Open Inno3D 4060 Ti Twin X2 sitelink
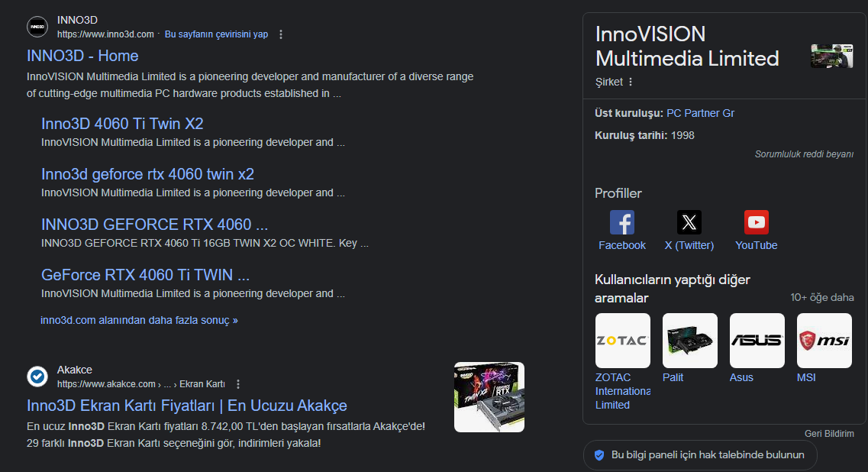Viewport: 868px width, 472px height. (x=122, y=124)
